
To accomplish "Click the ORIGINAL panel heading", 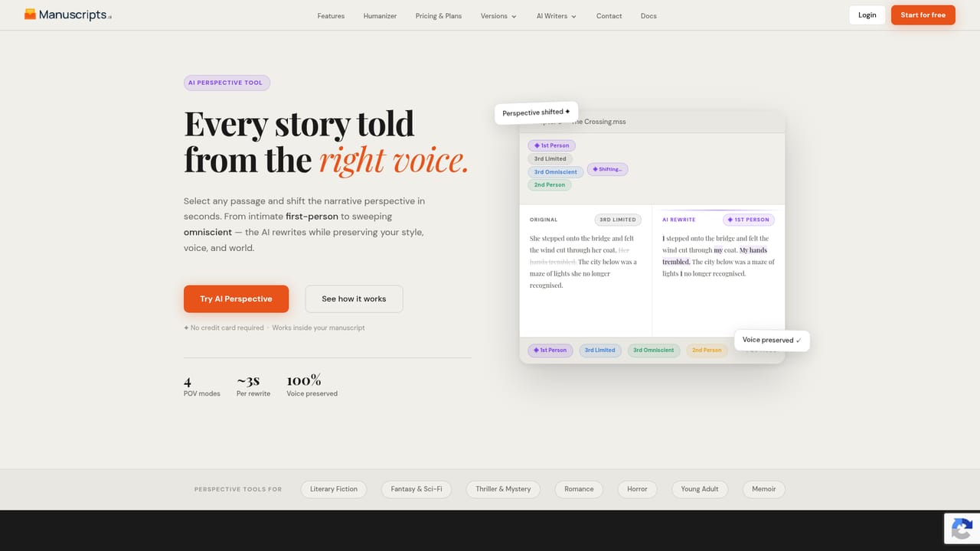I will tap(544, 220).
